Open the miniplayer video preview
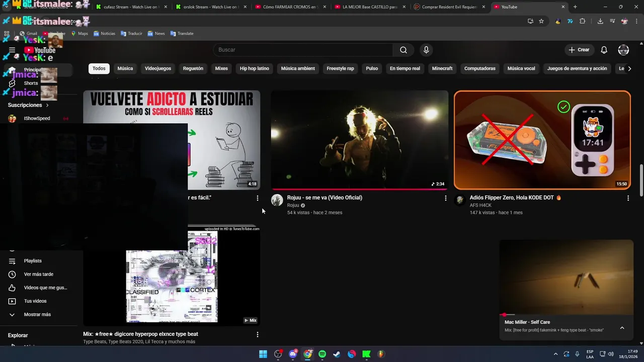Screen dimensions: 644x362 coord(566,277)
